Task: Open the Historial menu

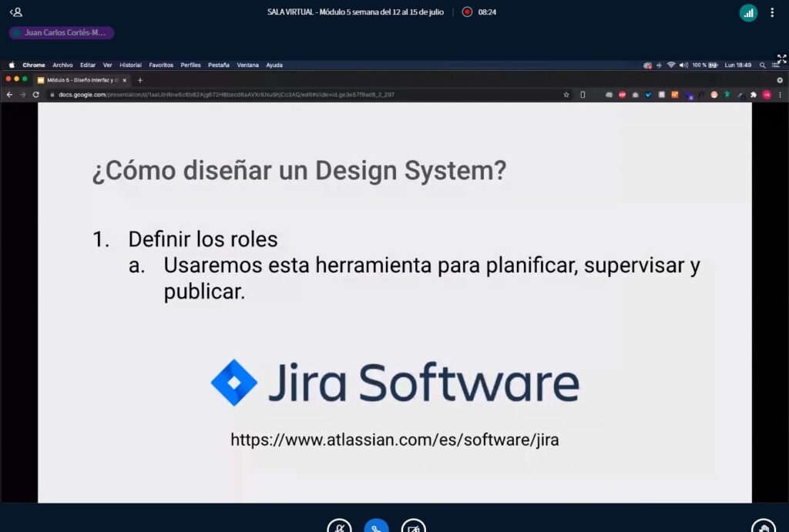Action: (130, 65)
